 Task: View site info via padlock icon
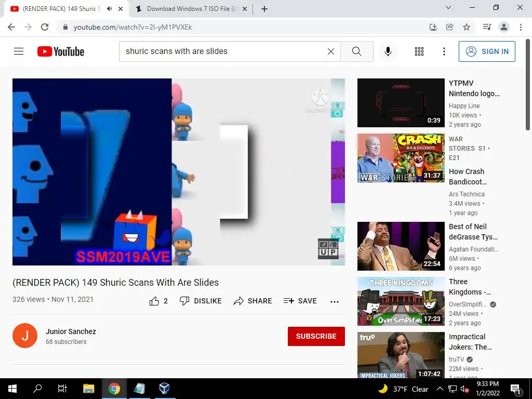click(65, 27)
